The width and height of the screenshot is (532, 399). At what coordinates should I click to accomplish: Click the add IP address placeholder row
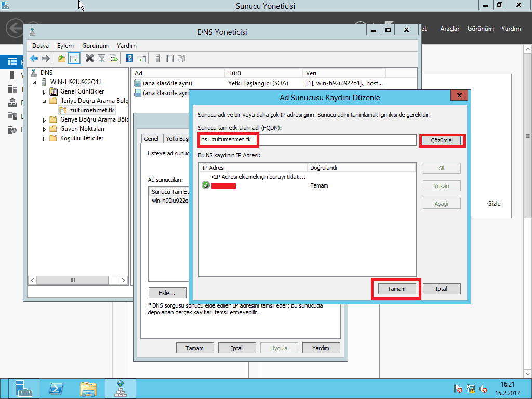point(259,177)
